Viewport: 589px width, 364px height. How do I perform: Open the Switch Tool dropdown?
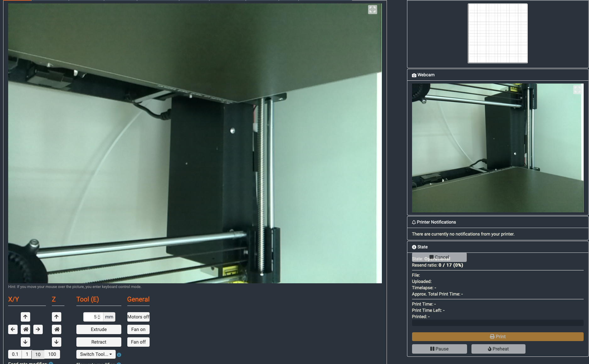click(96, 354)
